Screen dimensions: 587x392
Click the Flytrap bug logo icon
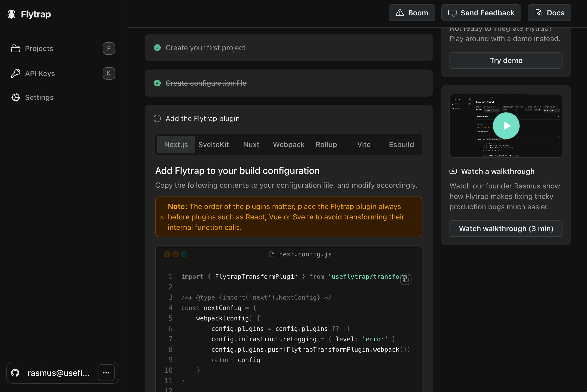11,14
